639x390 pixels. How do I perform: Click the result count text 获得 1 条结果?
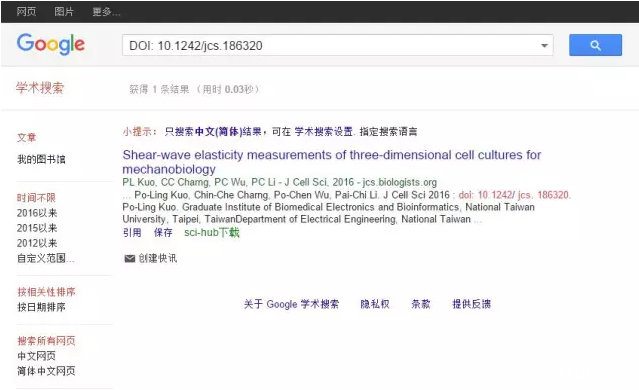pyautogui.click(x=159, y=89)
